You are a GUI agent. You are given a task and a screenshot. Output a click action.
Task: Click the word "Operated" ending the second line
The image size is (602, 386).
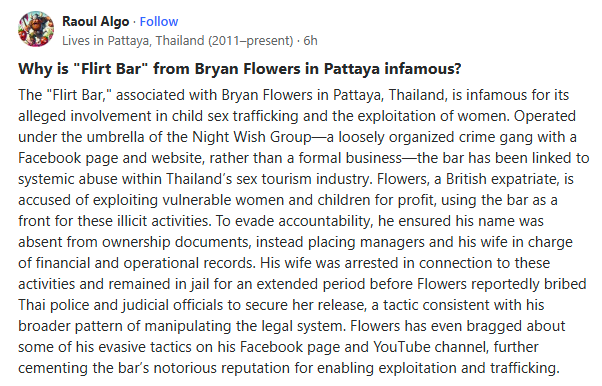click(545, 116)
